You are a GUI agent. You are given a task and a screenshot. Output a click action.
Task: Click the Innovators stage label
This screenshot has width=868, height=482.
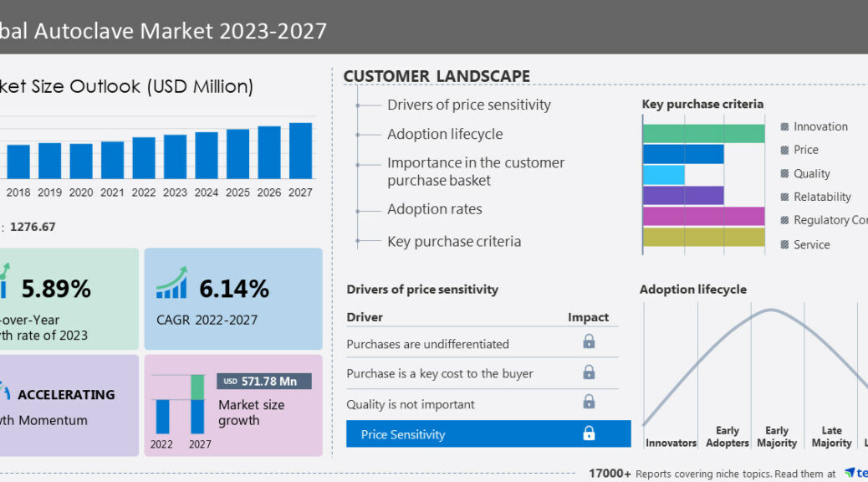(x=671, y=443)
